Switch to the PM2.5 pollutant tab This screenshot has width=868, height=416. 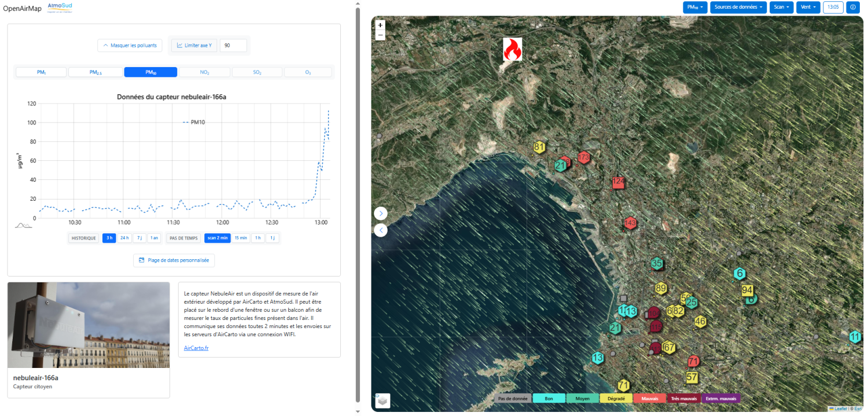(95, 72)
